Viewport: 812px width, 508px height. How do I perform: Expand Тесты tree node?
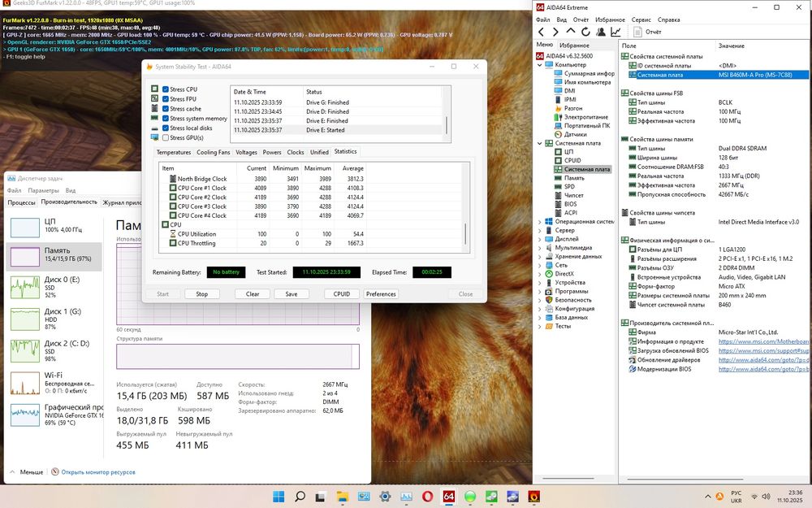pyautogui.click(x=540, y=327)
